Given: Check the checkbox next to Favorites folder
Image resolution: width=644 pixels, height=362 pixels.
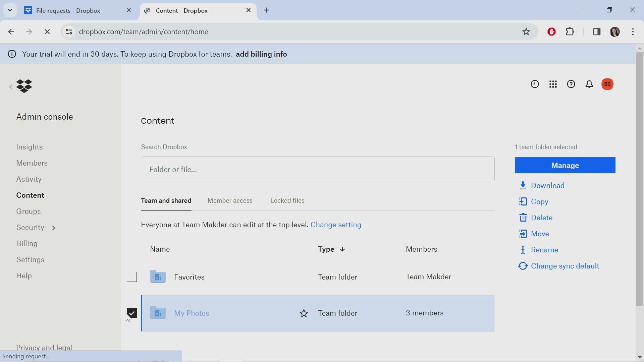Looking at the screenshot, I should click(132, 277).
